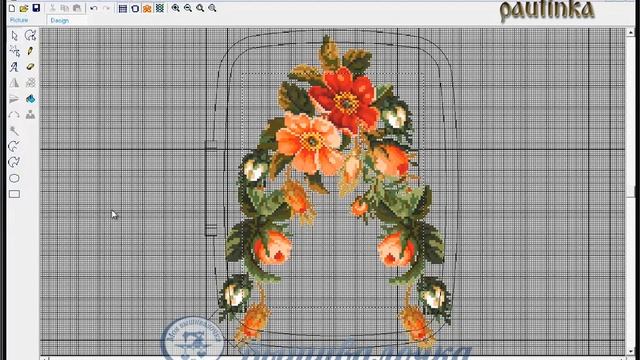
Task: Switch to the Design tab
Action: (x=60, y=20)
